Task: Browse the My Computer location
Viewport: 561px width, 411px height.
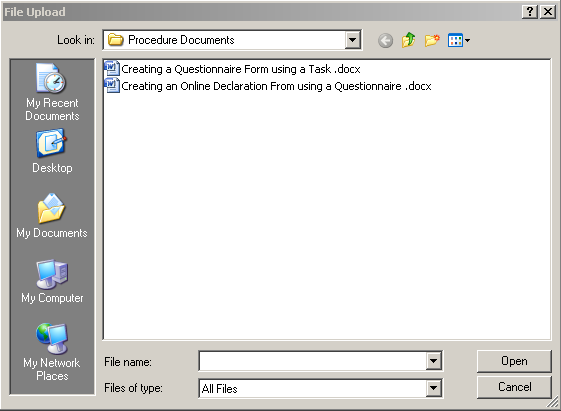Action: pyautogui.click(x=52, y=282)
